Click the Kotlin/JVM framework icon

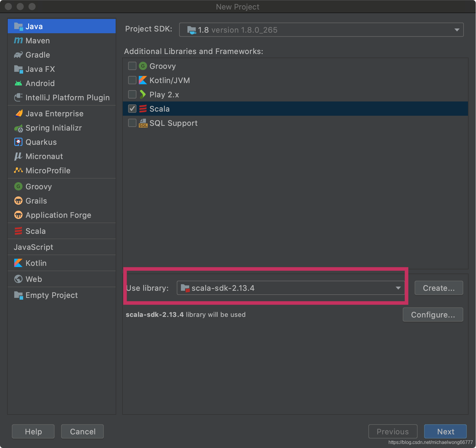(x=143, y=80)
